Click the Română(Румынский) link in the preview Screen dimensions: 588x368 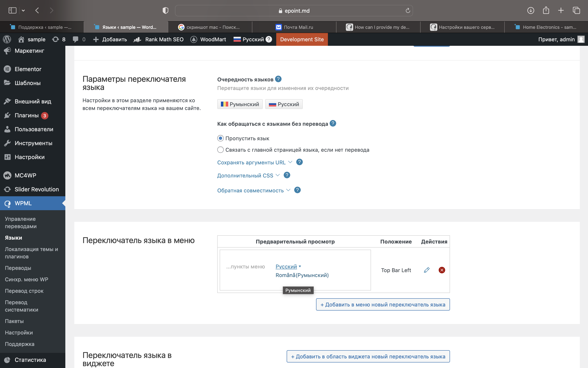[x=302, y=275]
